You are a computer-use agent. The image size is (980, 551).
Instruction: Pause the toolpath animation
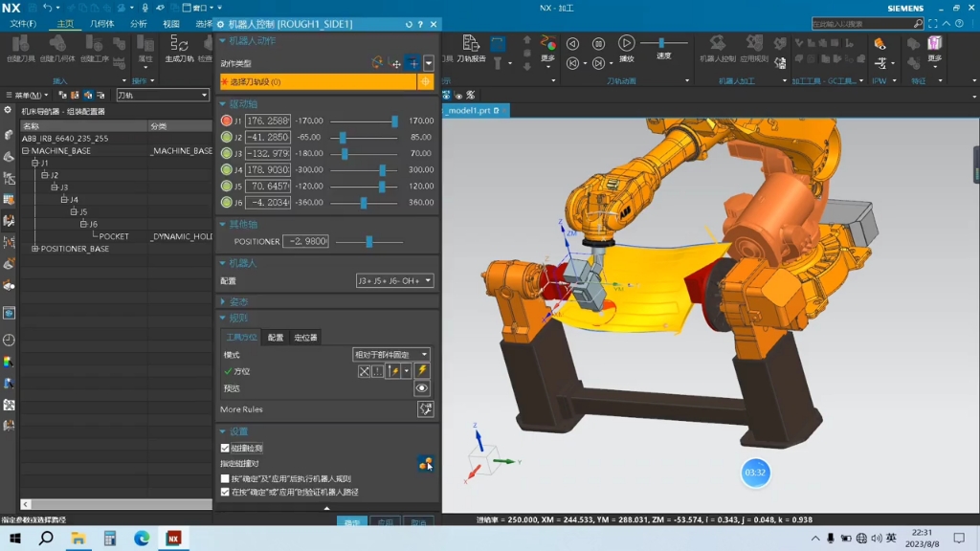(x=598, y=44)
